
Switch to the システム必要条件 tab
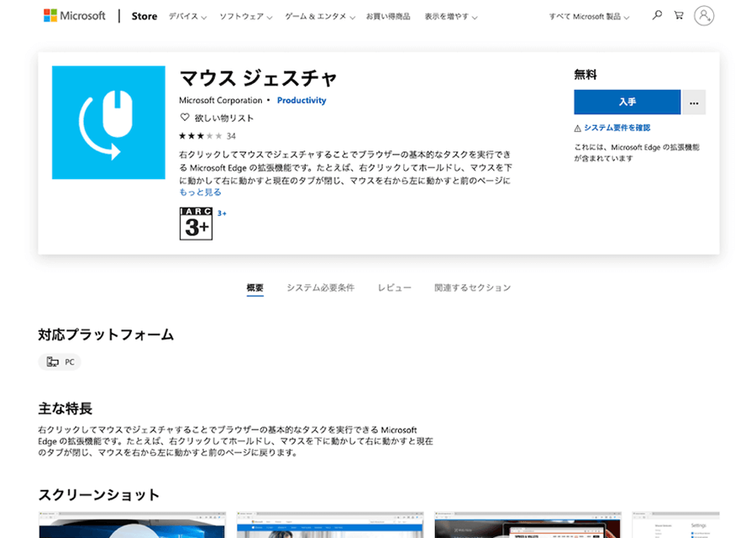pos(321,288)
